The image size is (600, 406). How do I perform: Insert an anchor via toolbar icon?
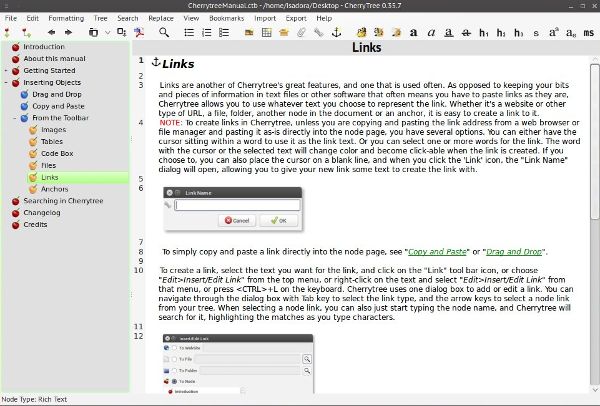[336, 33]
